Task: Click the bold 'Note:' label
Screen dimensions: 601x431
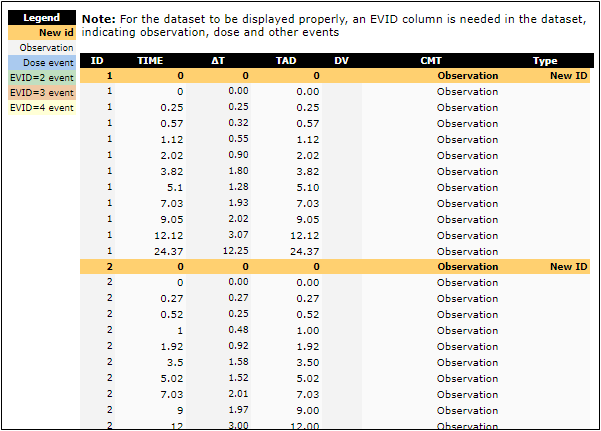Action: tap(99, 19)
